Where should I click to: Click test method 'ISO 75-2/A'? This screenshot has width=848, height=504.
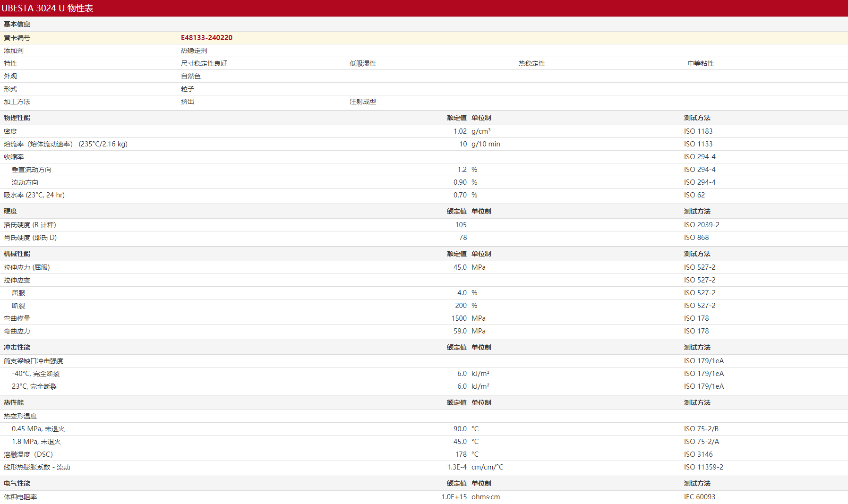pos(702,442)
